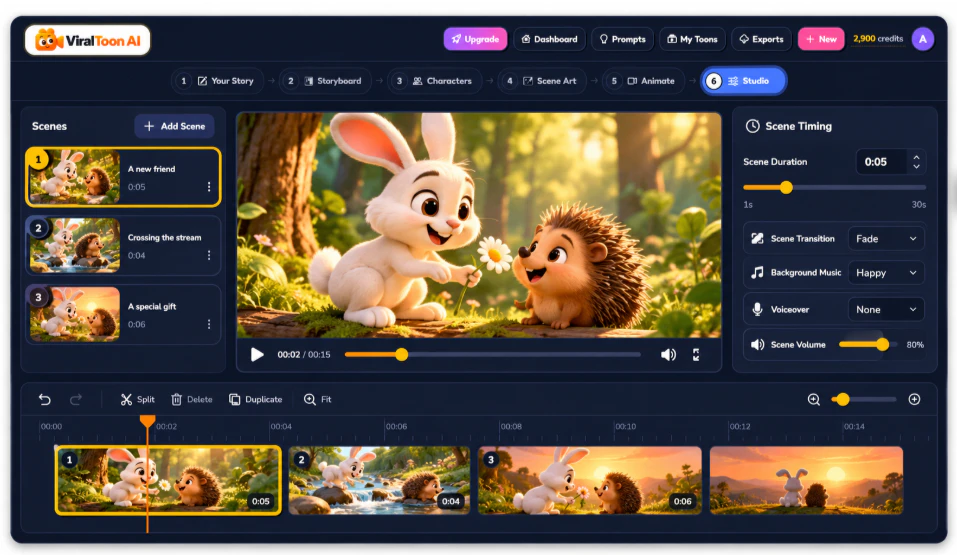This screenshot has height=555, width=957.
Task: Click the Background Music note icon
Action: tap(757, 273)
